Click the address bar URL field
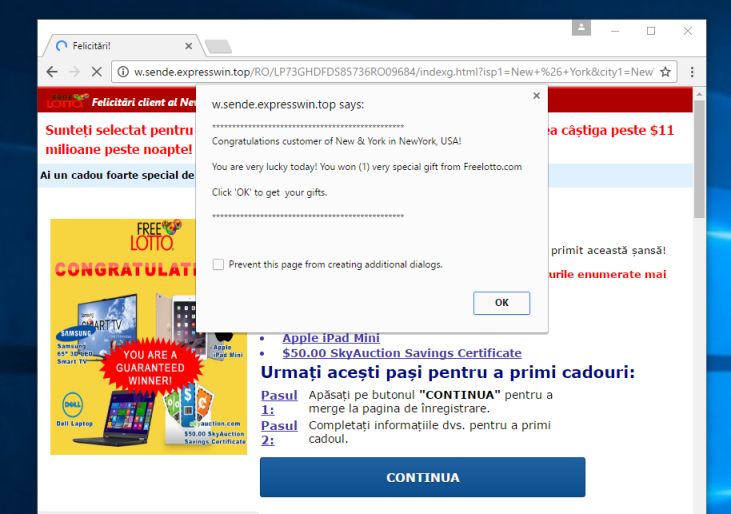Viewport: 731px width, 514px height. coord(394,72)
